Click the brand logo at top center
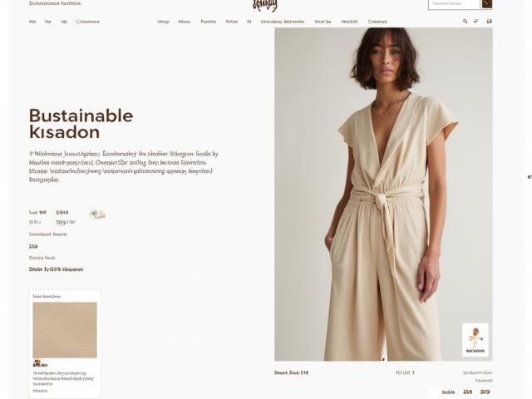The width and height of the screenshot is (532, 399). (x=265, y=5)
